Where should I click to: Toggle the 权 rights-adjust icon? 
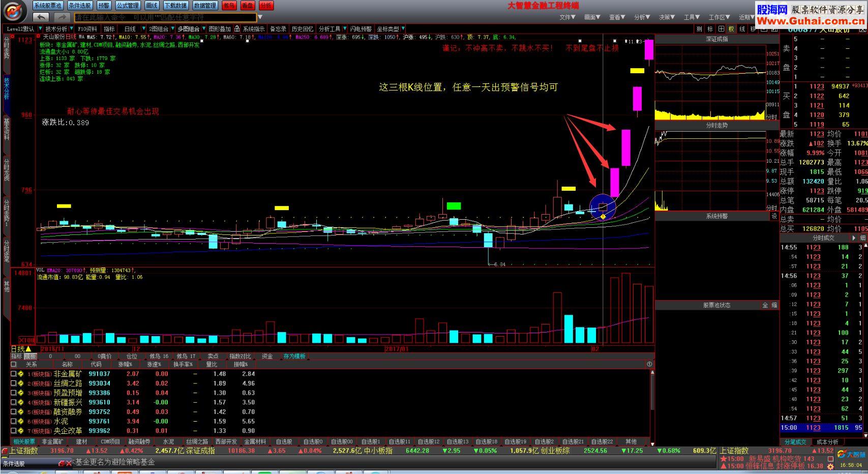[731, 29]
